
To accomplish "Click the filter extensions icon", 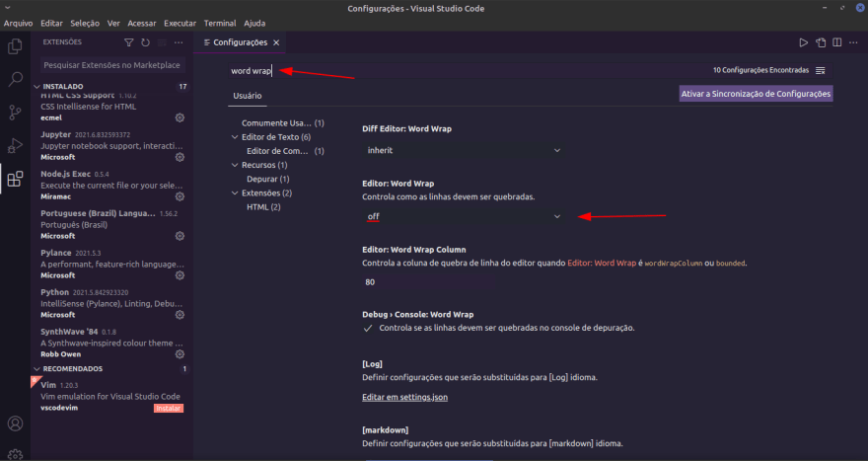I will point(129,42).
